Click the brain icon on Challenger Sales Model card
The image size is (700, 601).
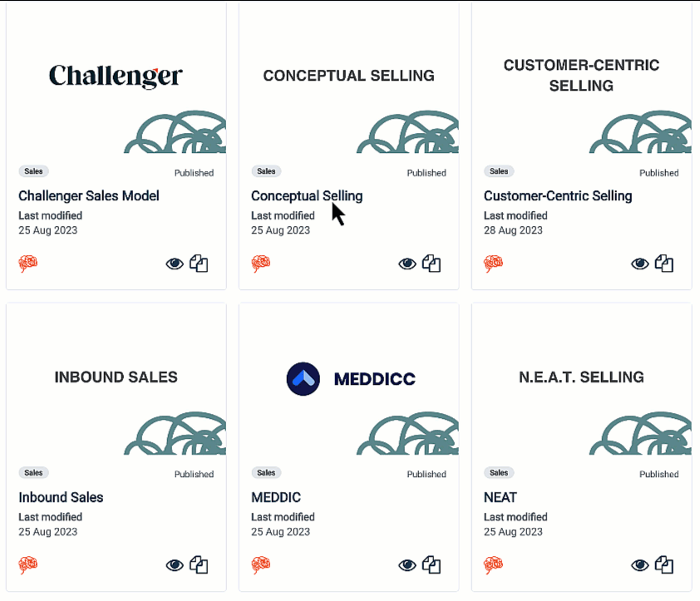tap(28, 264)
